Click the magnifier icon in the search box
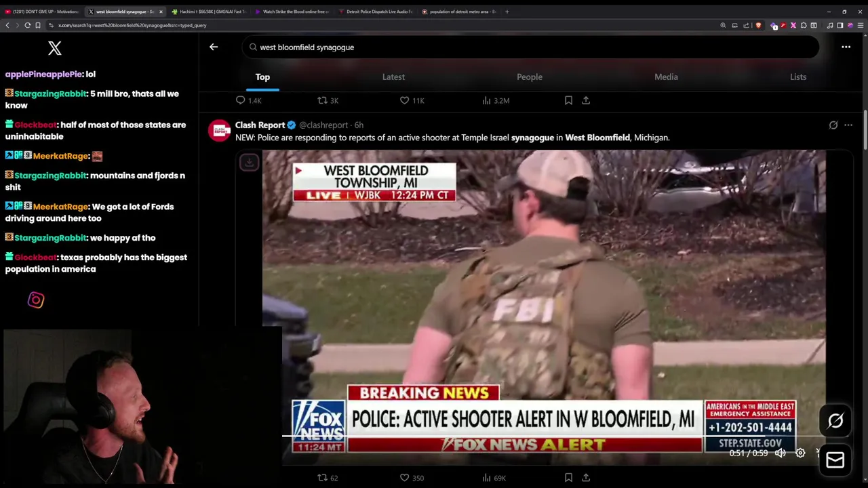The height and width of the screenshot is (488, 868). [253, 47]
